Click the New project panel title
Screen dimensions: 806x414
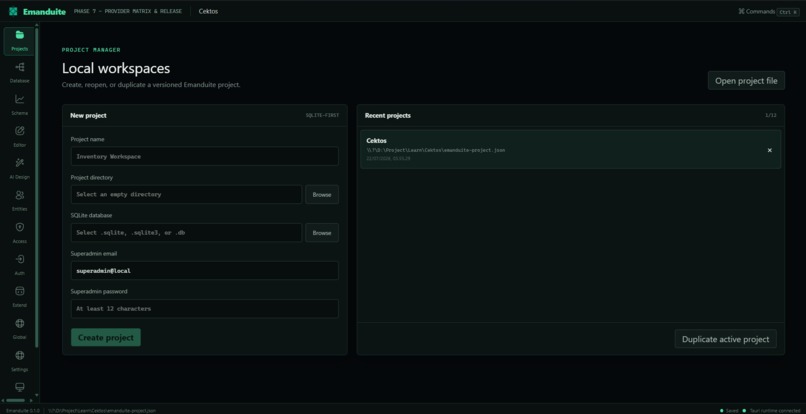88,116
